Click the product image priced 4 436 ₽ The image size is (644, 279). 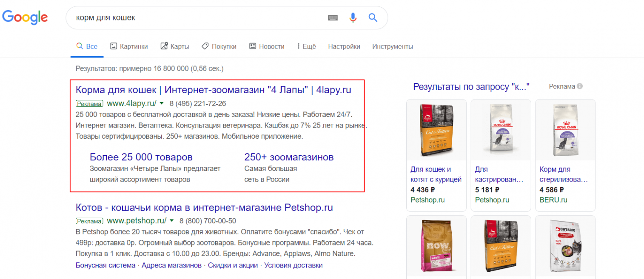436,130
